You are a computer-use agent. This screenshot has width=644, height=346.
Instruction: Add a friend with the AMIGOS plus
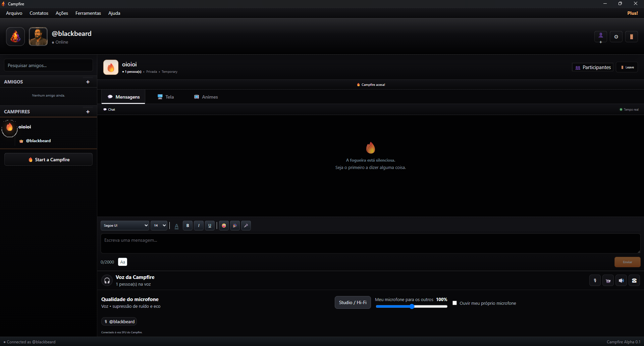[x=88, y=82]
